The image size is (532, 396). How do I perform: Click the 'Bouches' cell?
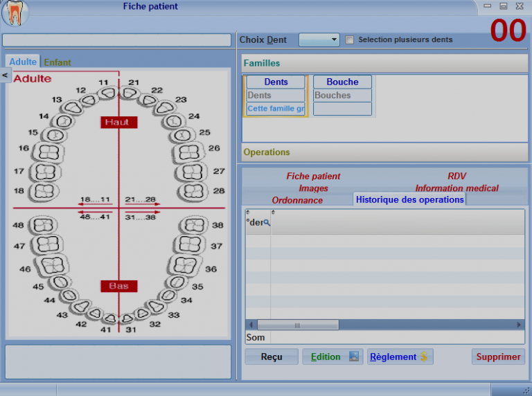pos(342,96)
